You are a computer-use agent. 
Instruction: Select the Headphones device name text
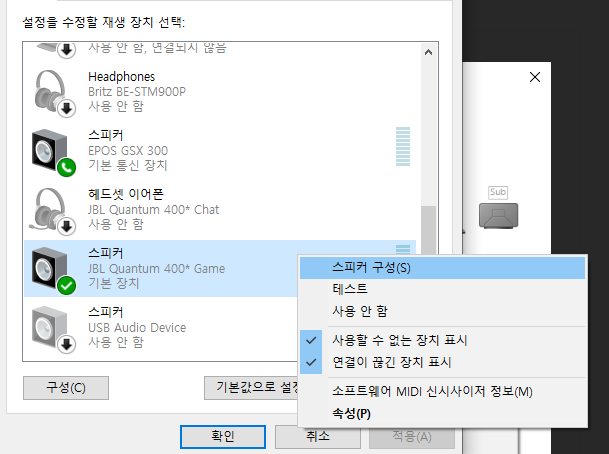122,77
